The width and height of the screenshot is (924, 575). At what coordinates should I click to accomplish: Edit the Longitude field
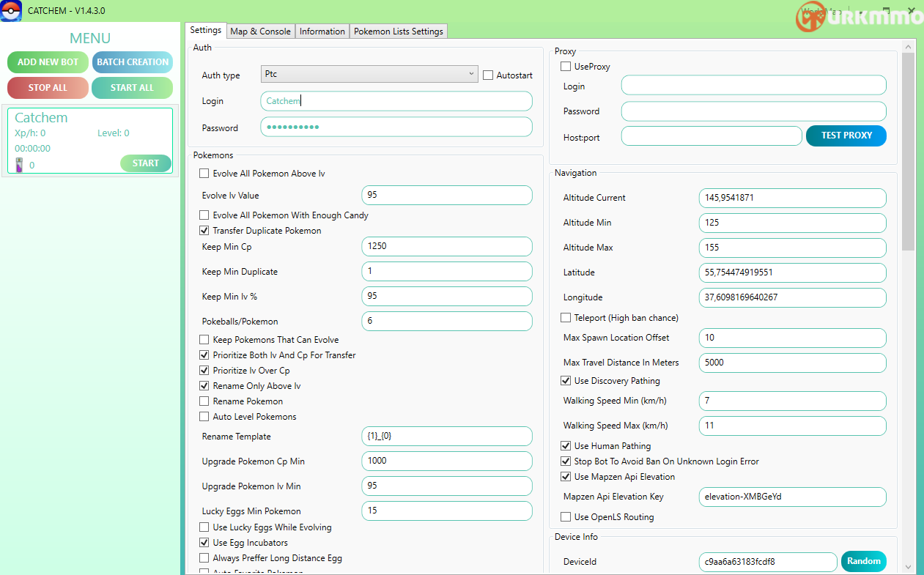(x=793, y=297)
